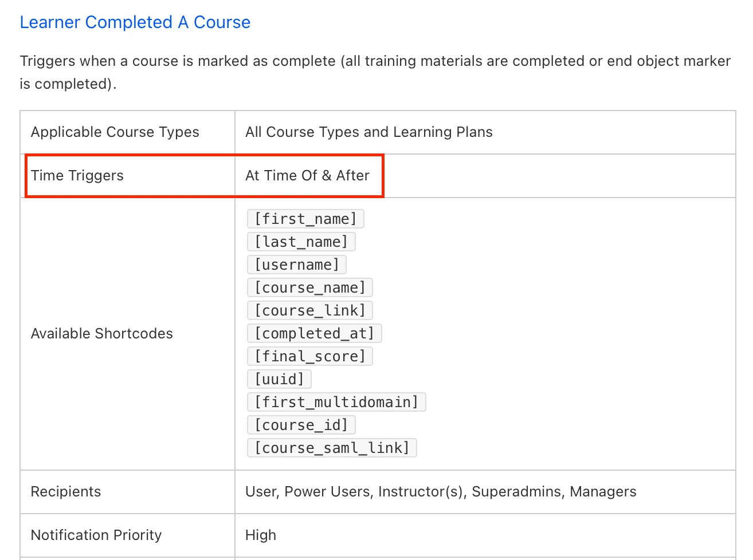Screen dimensions: 753x560
Task: Click the [last_name] shortcode
Action: pos(301,242)
